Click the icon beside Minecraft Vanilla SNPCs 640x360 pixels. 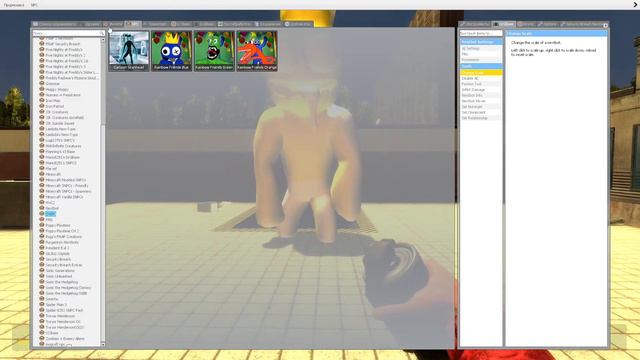click(42, 197)
